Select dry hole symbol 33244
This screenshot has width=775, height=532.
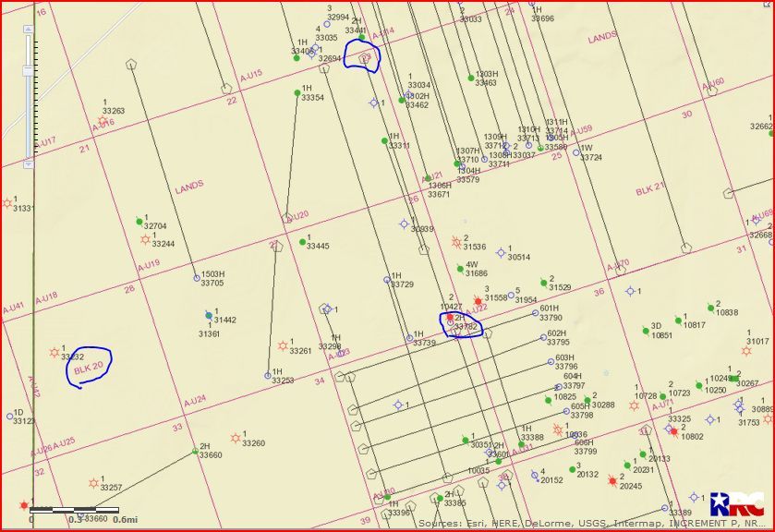click(x=145, y=240)
